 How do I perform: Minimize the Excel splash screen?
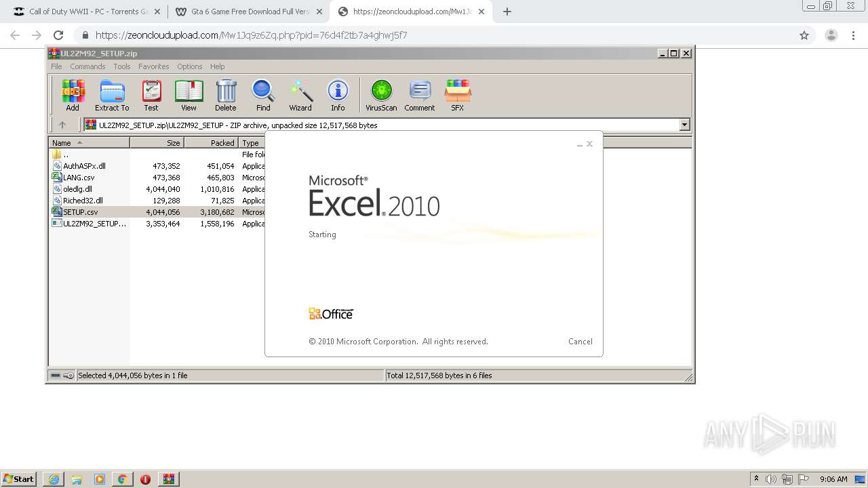[x=580, y=144]
